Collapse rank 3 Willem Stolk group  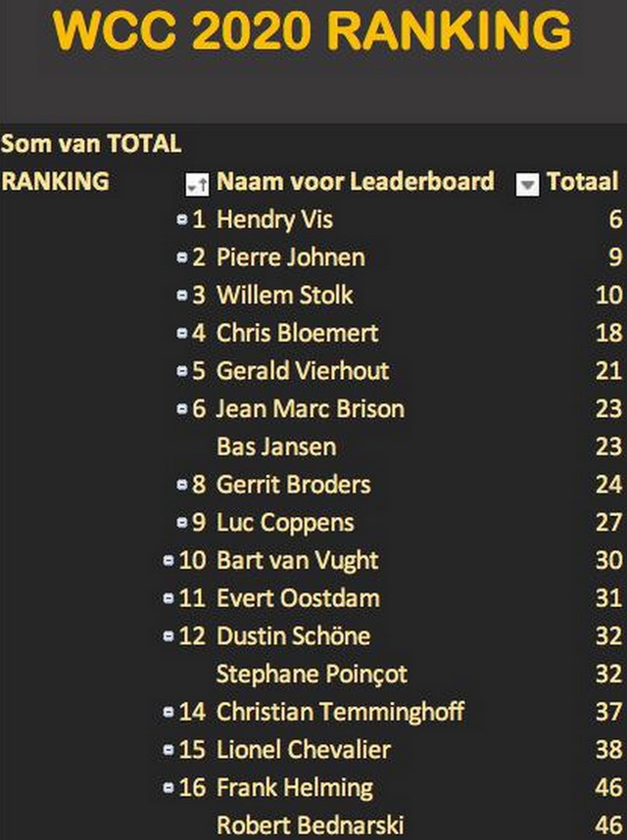(x=181, y=296)
